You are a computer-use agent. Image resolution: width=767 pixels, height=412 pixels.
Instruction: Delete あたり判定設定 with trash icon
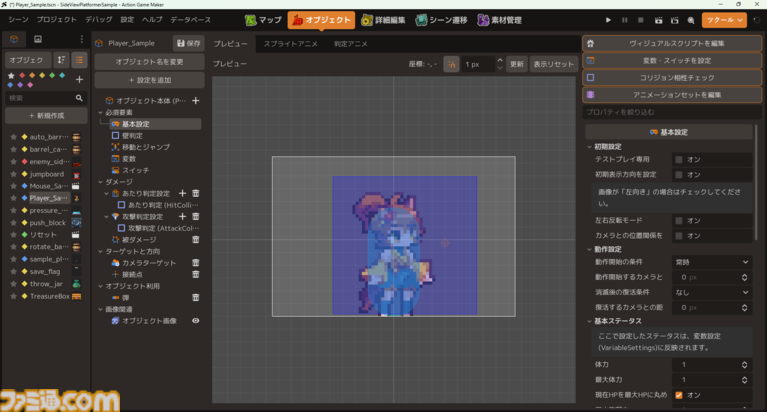point(196,193)
